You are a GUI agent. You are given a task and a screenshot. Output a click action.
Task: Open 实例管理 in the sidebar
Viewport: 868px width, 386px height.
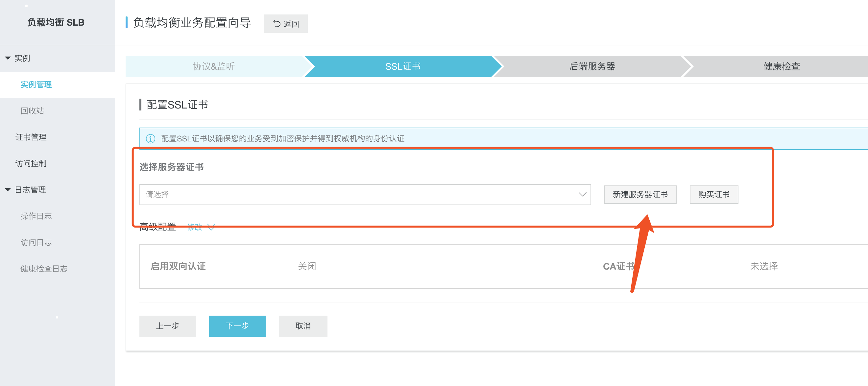[x=36, y=84]
